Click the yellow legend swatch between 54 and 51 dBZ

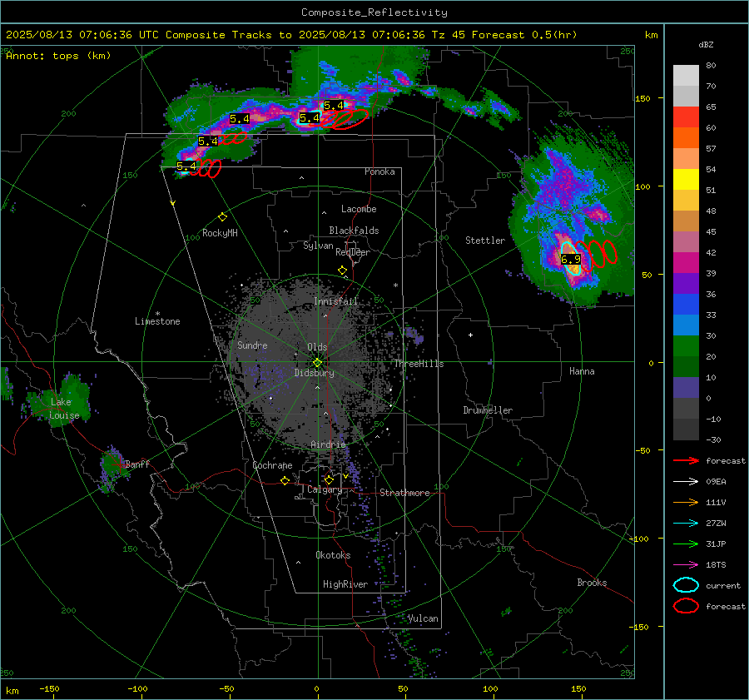click(x=686, y=180)
